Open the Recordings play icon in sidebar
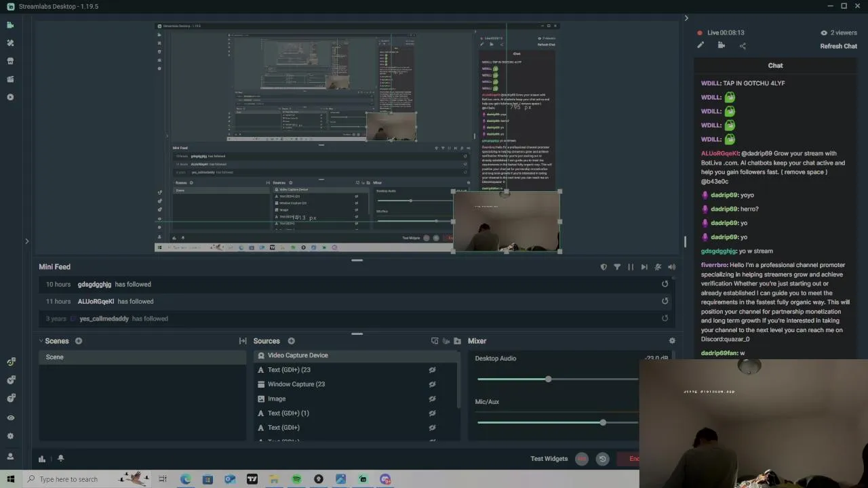The image size is (868, 488). click(x=10, y=97)
